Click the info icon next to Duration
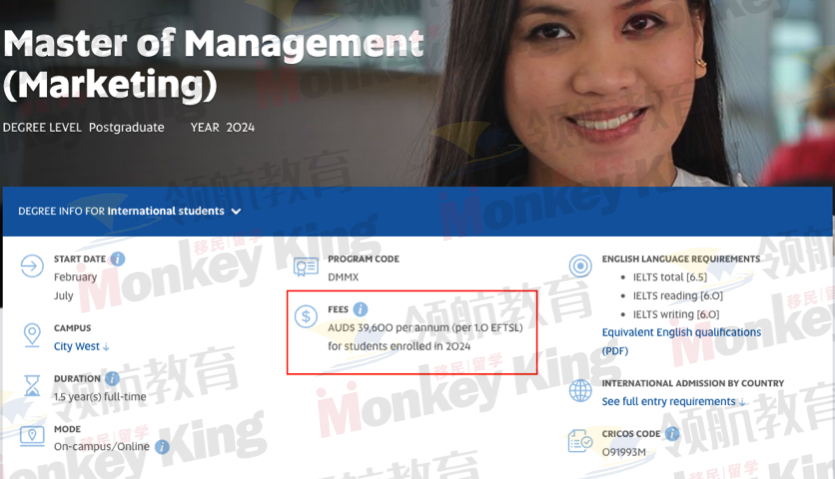835x479 pixels. pyautogui.click(x=112, y=378)
